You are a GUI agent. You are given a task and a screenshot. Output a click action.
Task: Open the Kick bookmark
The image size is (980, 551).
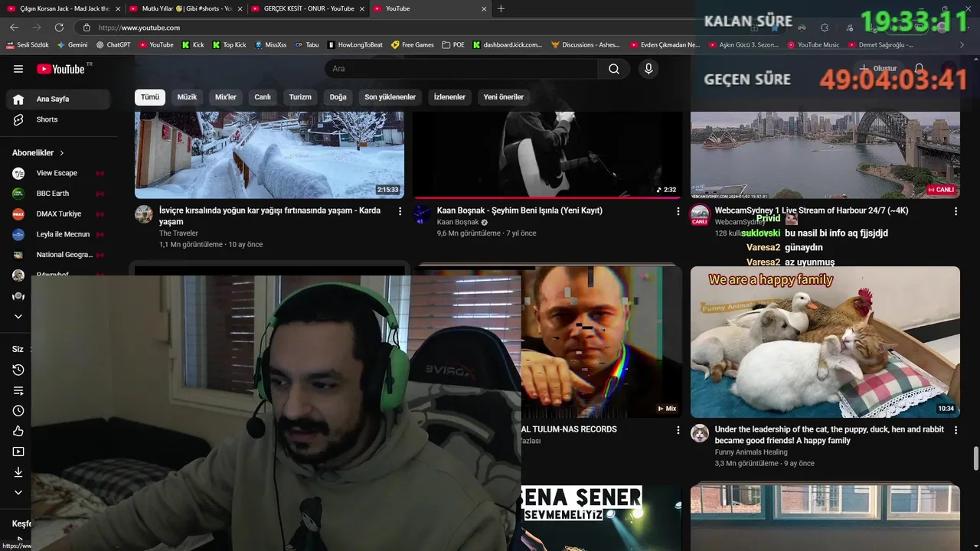coord(193,44)
